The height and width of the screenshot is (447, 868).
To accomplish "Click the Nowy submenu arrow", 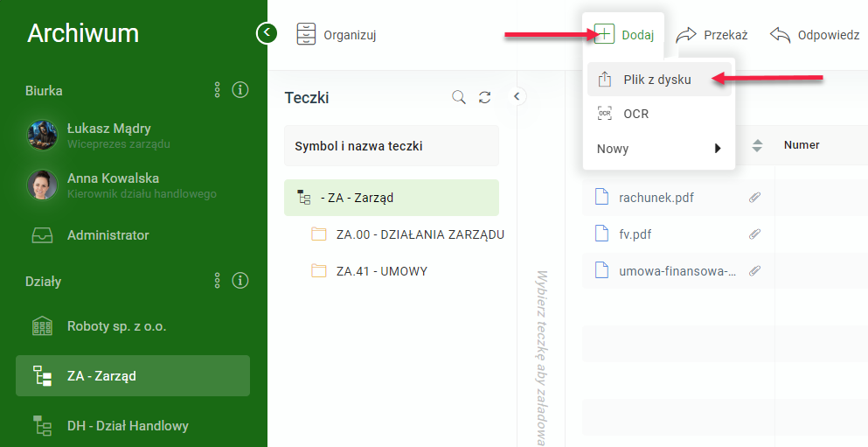I will coord(718,149).
